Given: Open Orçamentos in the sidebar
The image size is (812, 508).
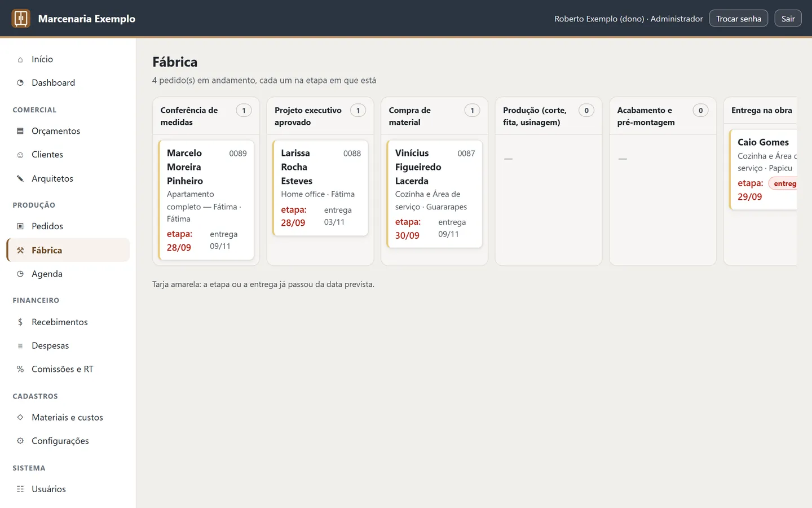Looking at the screenshot, I should click(x=68, y=131).
